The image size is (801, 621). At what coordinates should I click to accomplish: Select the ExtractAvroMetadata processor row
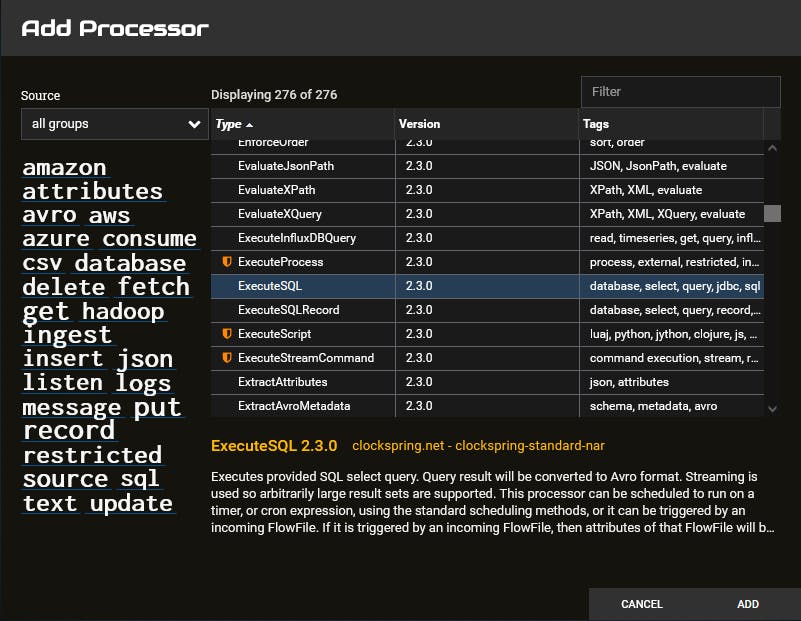[x=487, y=406]
